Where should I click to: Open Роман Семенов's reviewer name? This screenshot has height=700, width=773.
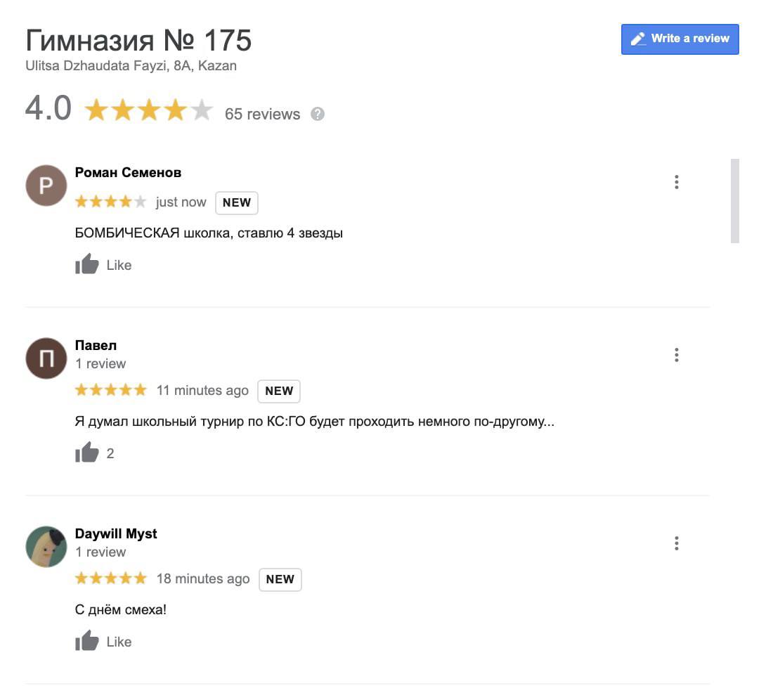pos(128,172)
